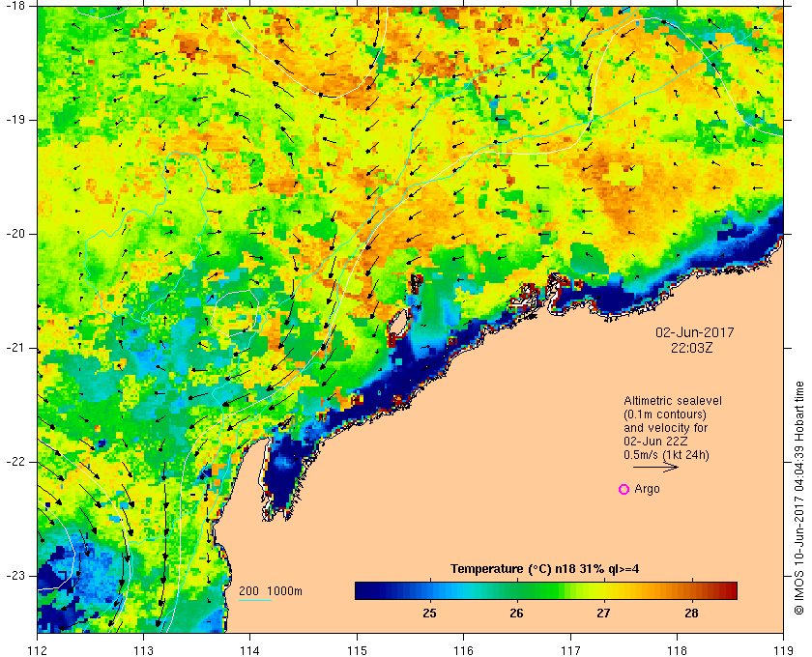Image resolution: width=812 pixels, height=657 pixels.
Task: Click the 'Altimetric sealevel' legend text
Action: 672,401
